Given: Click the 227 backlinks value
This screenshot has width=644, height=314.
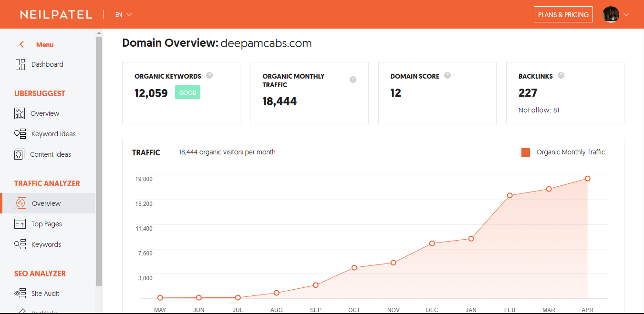Looking at the screenshot, I should [528, 93].
